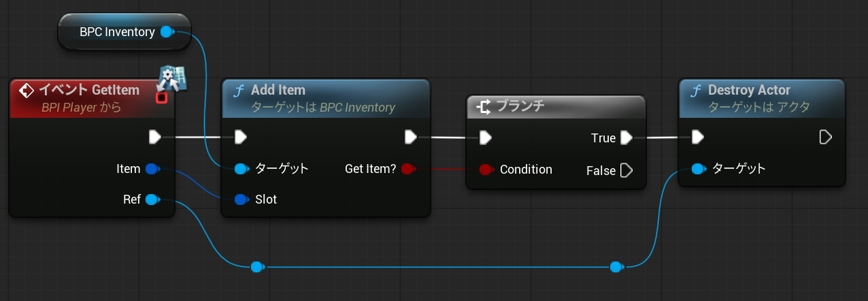
Task: Click the GetItem event execution output pin
Action: [x=155, y=138]
